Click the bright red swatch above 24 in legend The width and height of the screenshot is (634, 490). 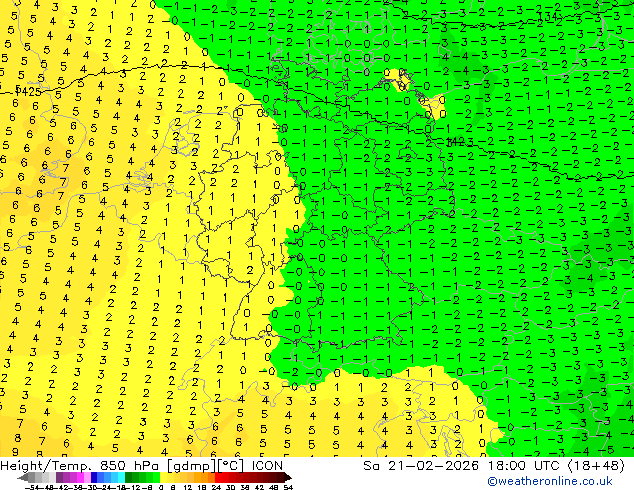point(218,477)
